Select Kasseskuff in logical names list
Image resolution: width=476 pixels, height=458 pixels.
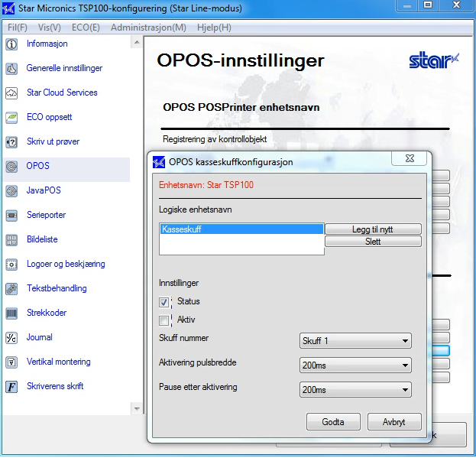coord(241,229)
